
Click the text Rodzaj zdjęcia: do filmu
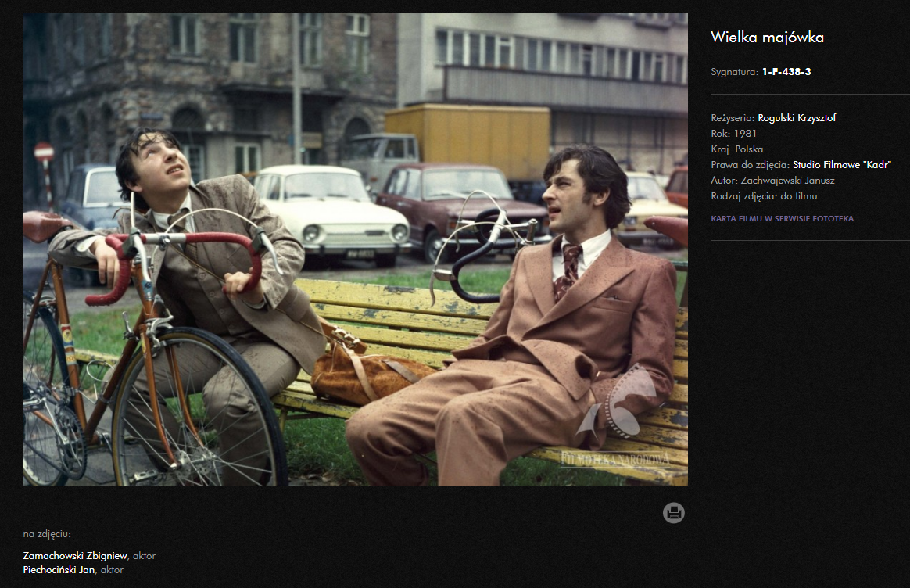click(x=764, y=196)
